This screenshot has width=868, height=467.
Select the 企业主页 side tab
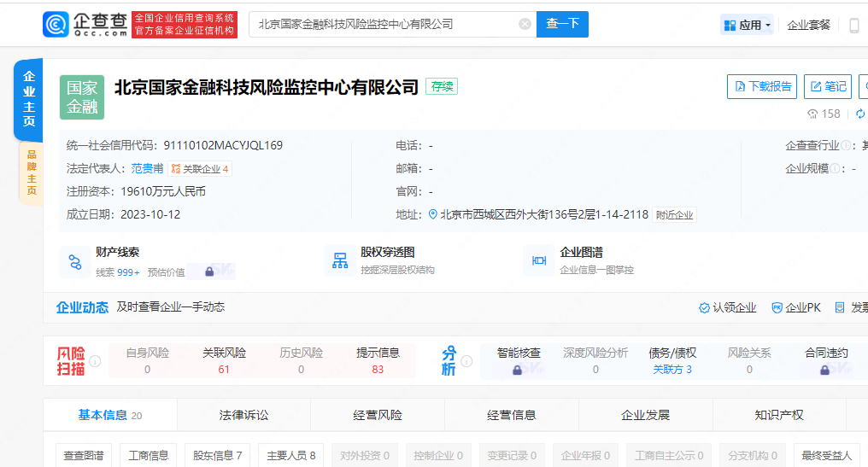pos(29,98)
